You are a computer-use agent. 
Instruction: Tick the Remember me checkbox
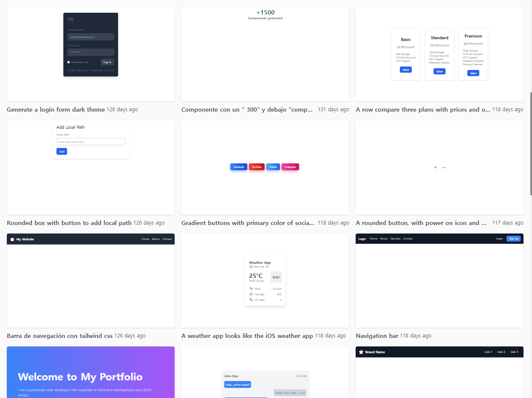(x=69, y=62)
